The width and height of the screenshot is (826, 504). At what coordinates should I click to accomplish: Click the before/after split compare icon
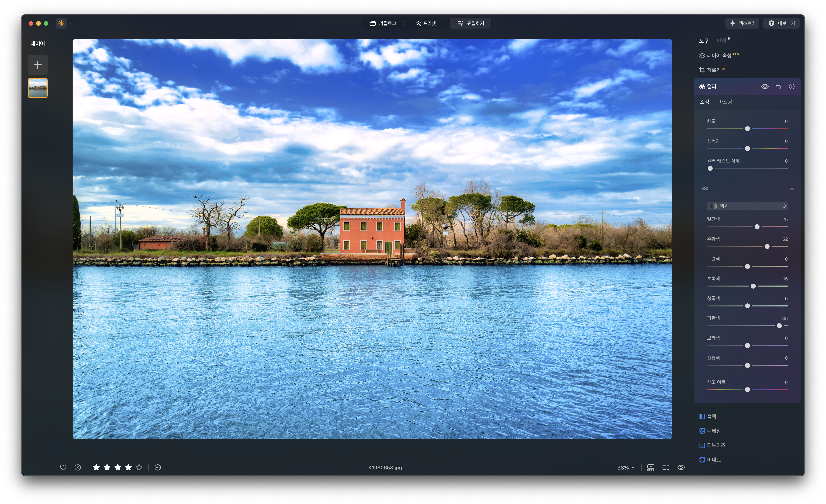(x=666, y=467)
